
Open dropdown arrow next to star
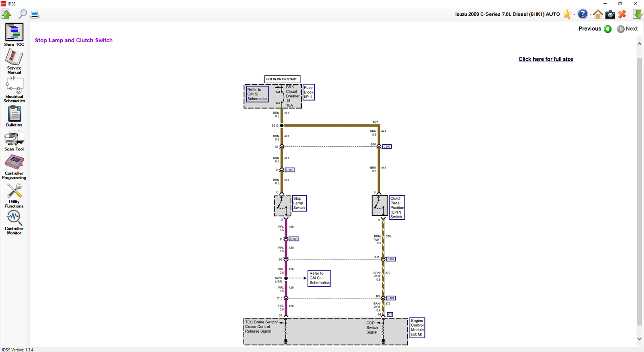[574, 14]
